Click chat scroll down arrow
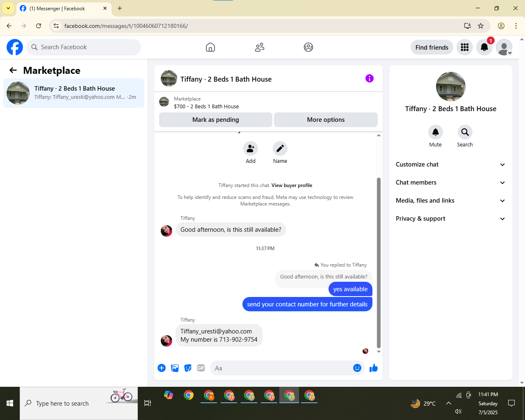This screenshot has width=525, height=420. [379, 352]
